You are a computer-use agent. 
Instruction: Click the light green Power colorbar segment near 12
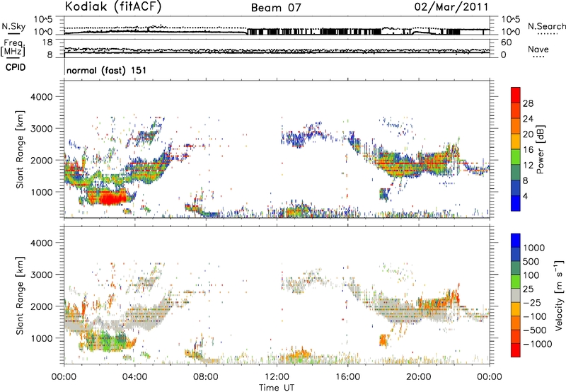(516, 156)
